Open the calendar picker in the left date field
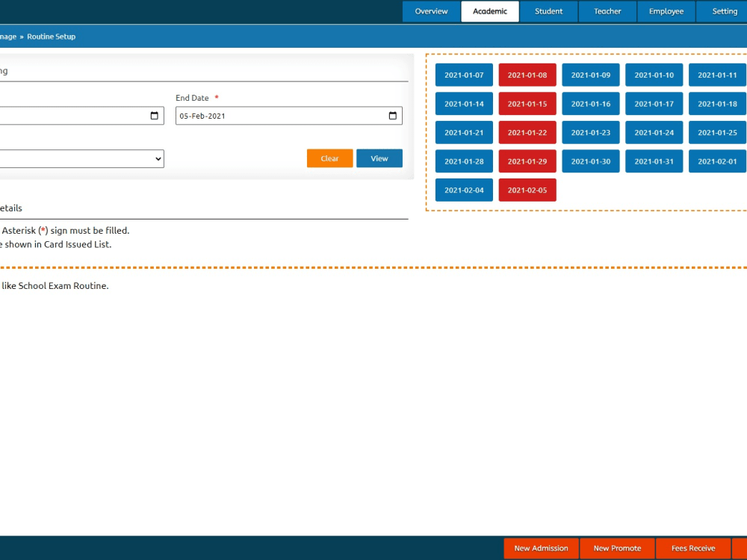 tap(155, 116)
